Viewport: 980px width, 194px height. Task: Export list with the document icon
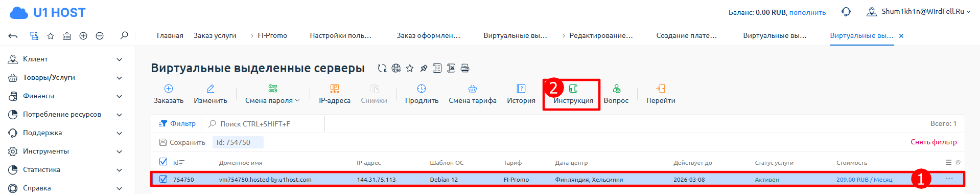(437, 68)
